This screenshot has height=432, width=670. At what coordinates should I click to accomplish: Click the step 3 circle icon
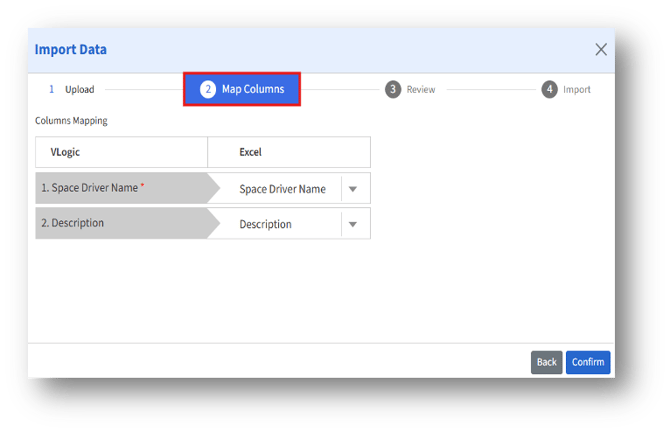click(393, 89)
